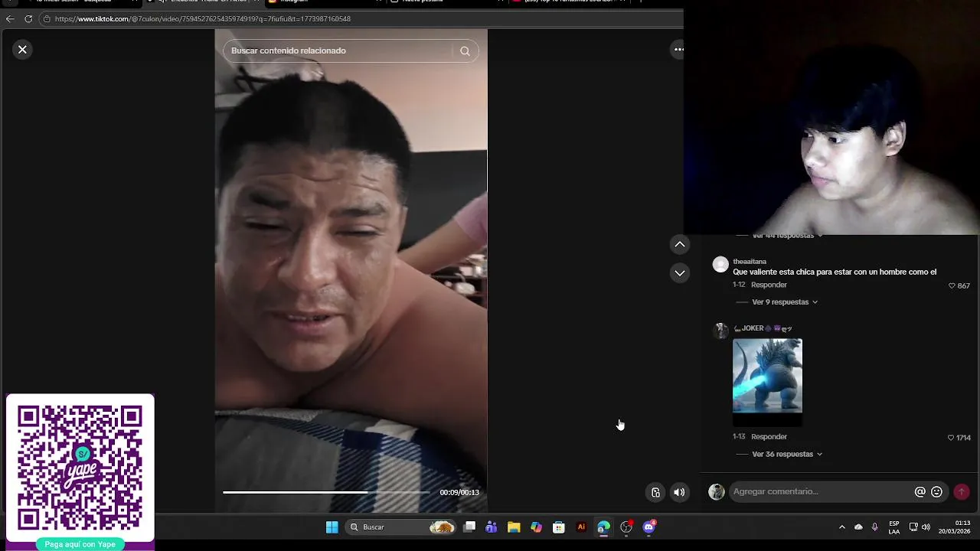View site info lock icon in address bar
This screenshot has height=551, width=980.
point(47,18)
